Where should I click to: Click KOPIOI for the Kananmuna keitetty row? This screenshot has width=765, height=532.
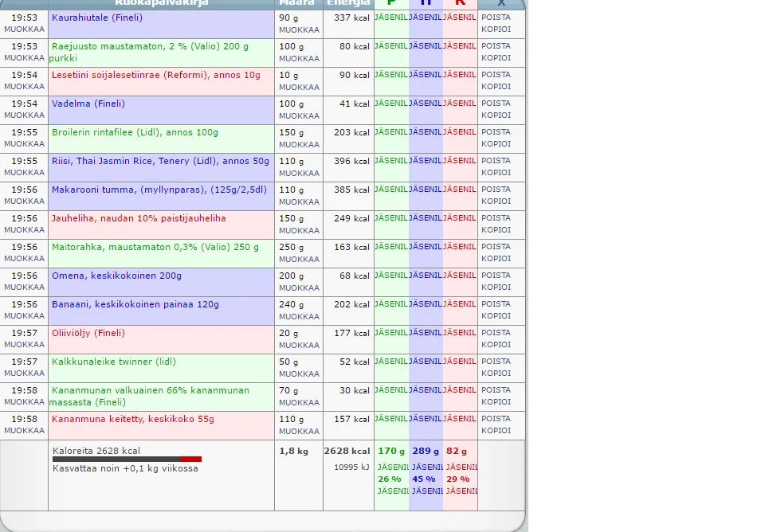coord(496,431)
